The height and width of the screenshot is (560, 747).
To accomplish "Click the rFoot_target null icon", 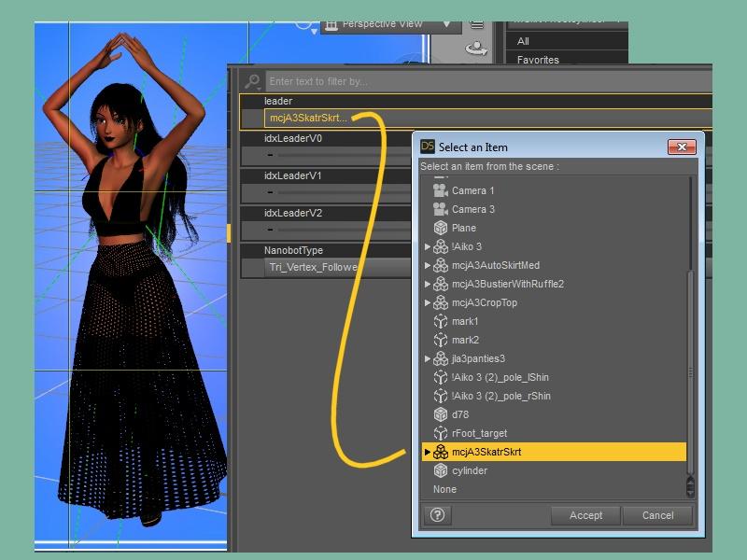I will (440, 433).
